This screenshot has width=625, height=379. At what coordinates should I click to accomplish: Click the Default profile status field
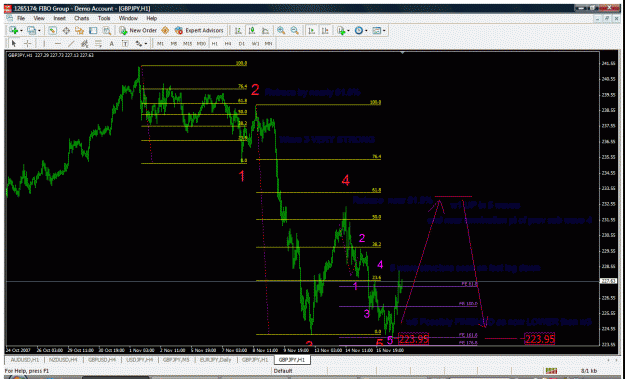pos(283,371)
